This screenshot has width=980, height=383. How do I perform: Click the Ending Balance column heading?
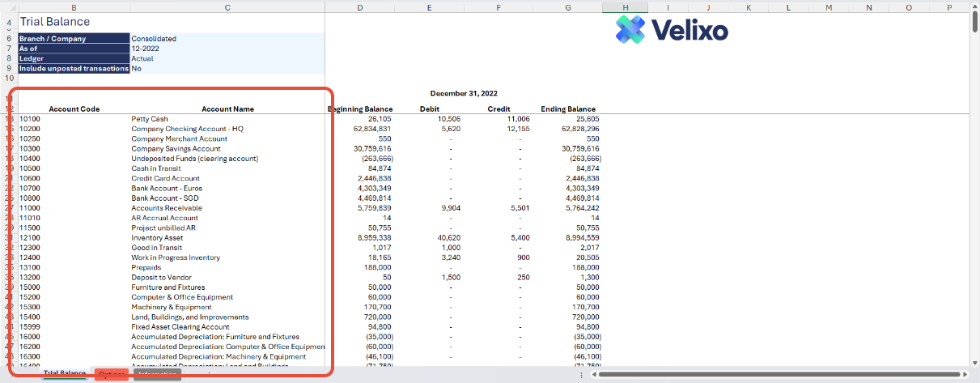[x=568, y=109]
